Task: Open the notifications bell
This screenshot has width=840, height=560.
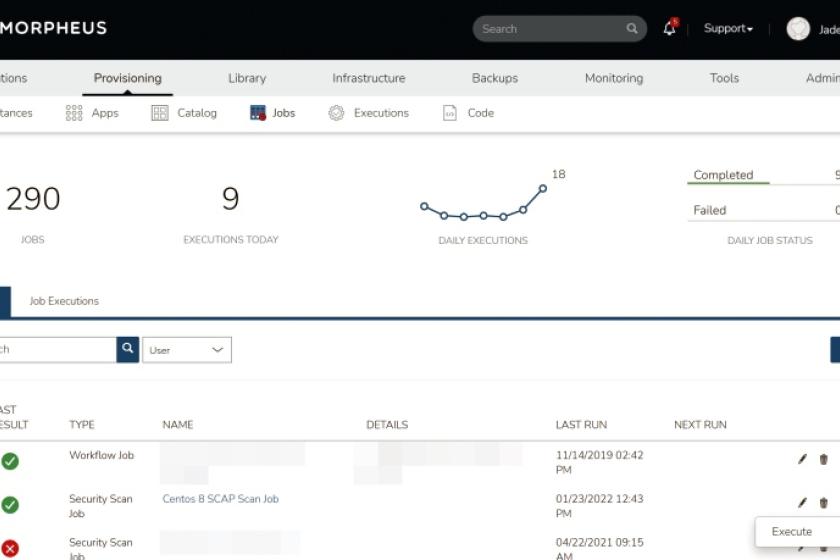Action: [x=670, y=28]
